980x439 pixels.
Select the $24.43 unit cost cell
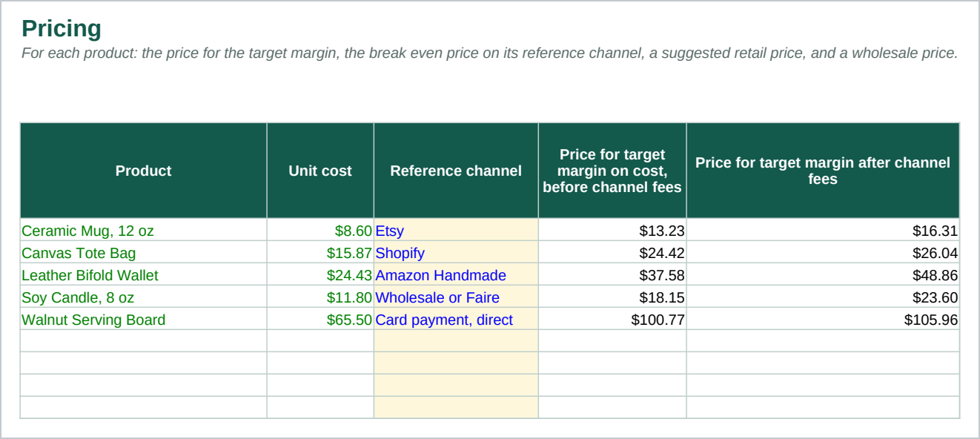coord(320,274)
